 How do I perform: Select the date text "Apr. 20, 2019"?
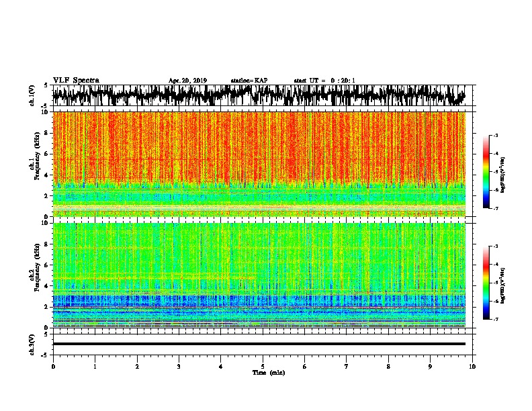[187, 81]
